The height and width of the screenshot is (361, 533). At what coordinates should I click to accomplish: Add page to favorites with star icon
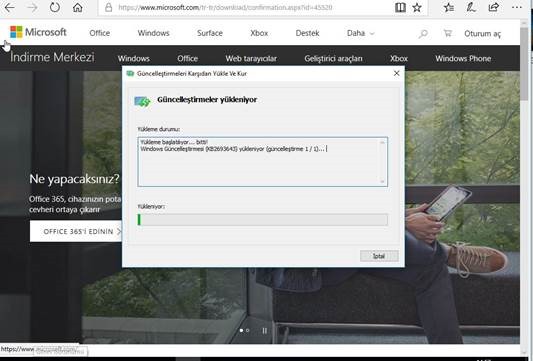pyautogui.click(x=417, y=7)
